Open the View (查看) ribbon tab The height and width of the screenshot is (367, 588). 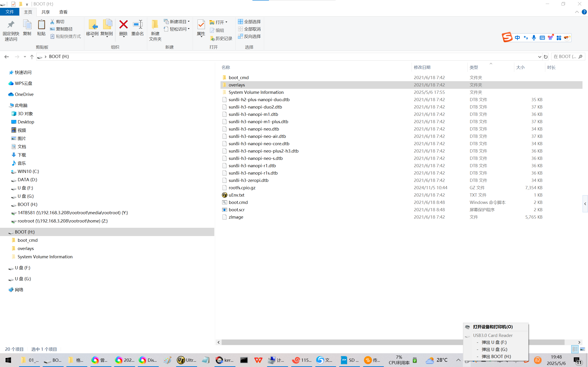[63, 12]
